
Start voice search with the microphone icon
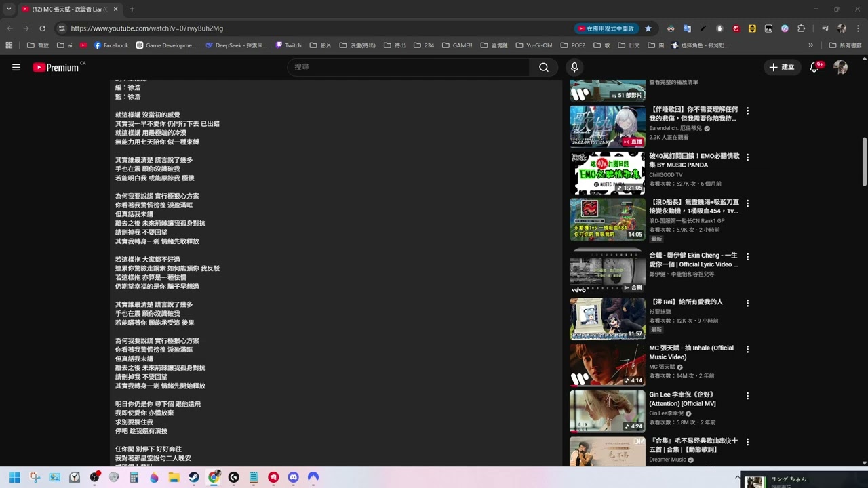tap(574, 67)
